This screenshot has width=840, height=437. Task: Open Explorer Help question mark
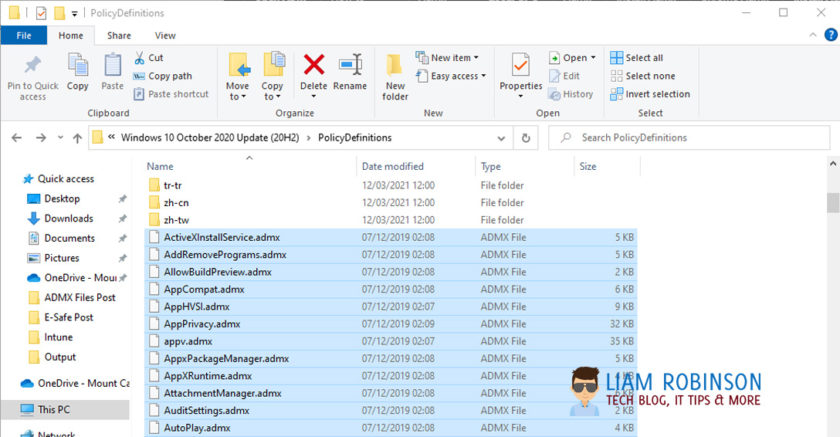click(x=830, y=35)
